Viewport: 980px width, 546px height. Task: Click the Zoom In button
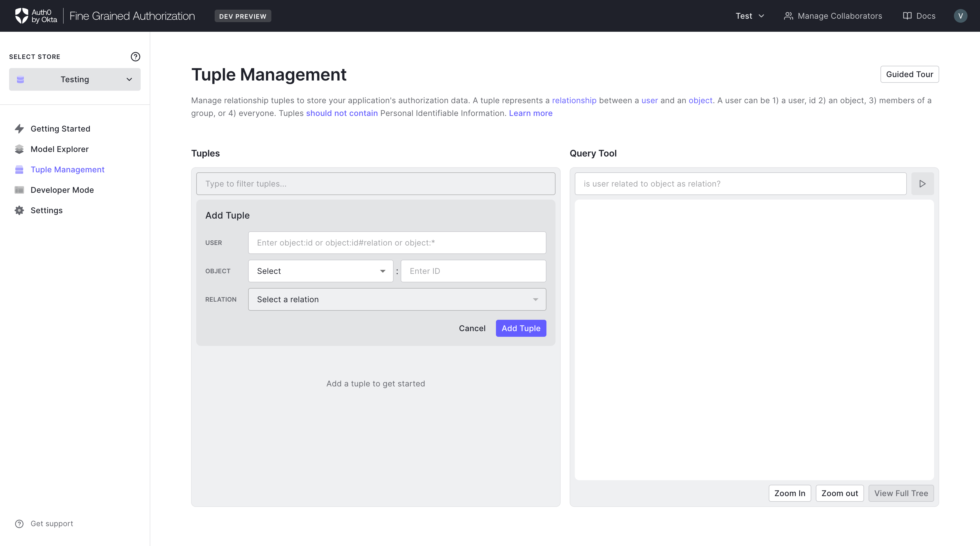[x=789, y=493]
